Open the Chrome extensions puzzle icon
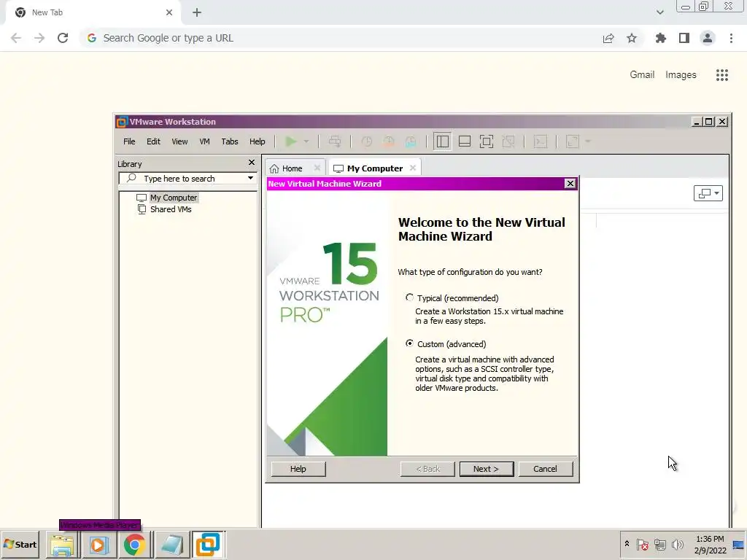Viewport: 747px width, 560px height. point(661,38)
